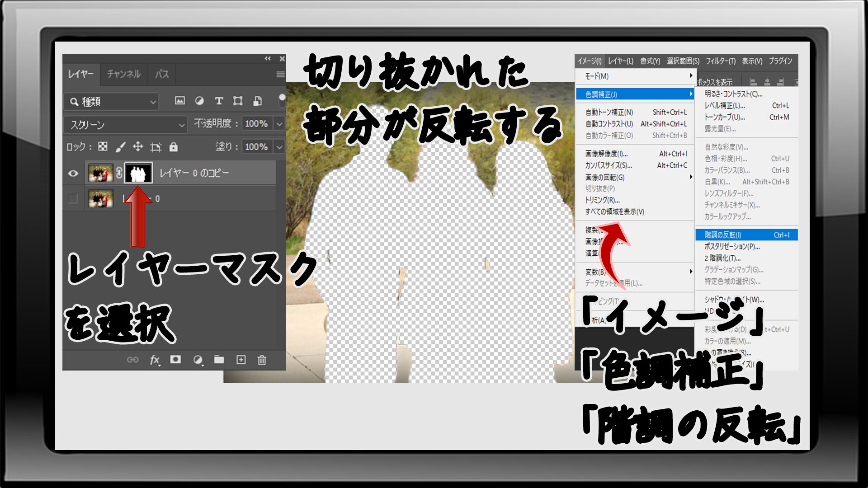Click the 不透明度 100% value field
Viewport: 868px width, 488px height.
(257, 123)
